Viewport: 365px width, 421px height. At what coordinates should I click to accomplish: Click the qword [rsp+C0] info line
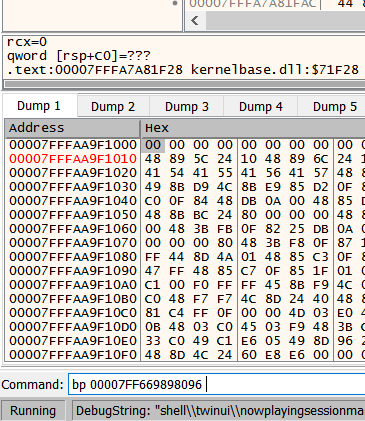(79, 56)
